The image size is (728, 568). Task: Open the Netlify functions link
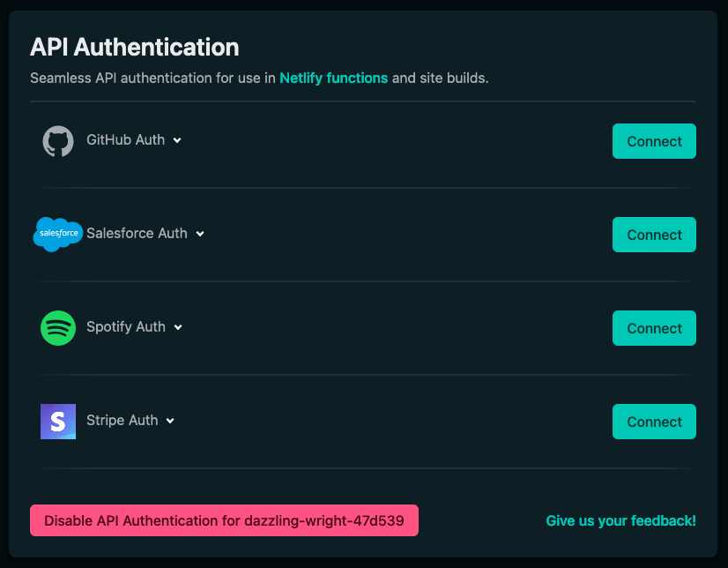pos(333,78)
